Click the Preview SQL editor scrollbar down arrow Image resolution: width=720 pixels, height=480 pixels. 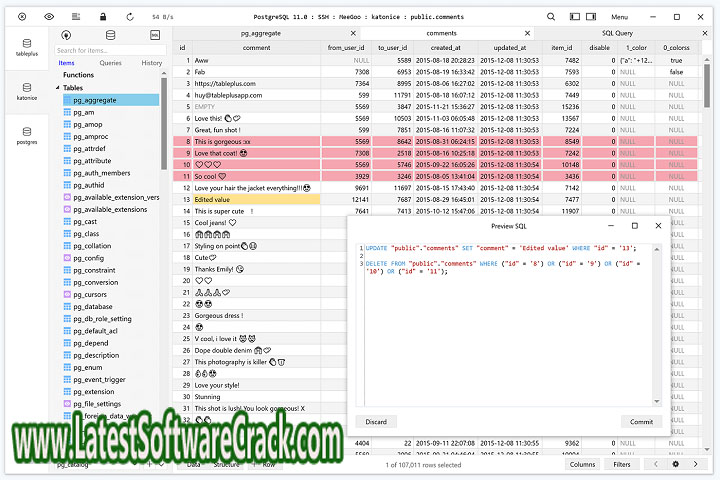tap(657, 401)
